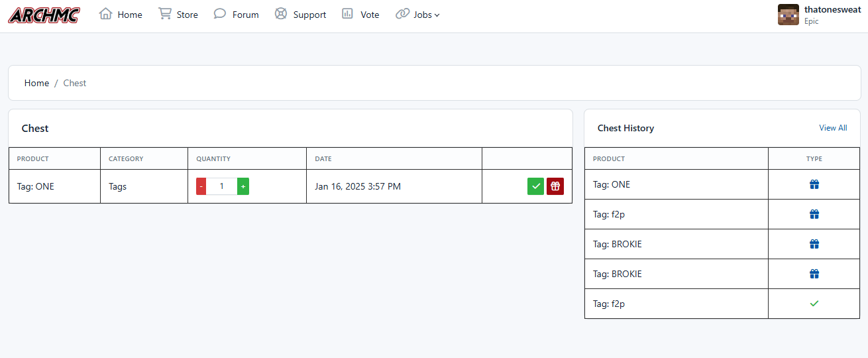Open Support lifebuoy icon

coord(281,14)
